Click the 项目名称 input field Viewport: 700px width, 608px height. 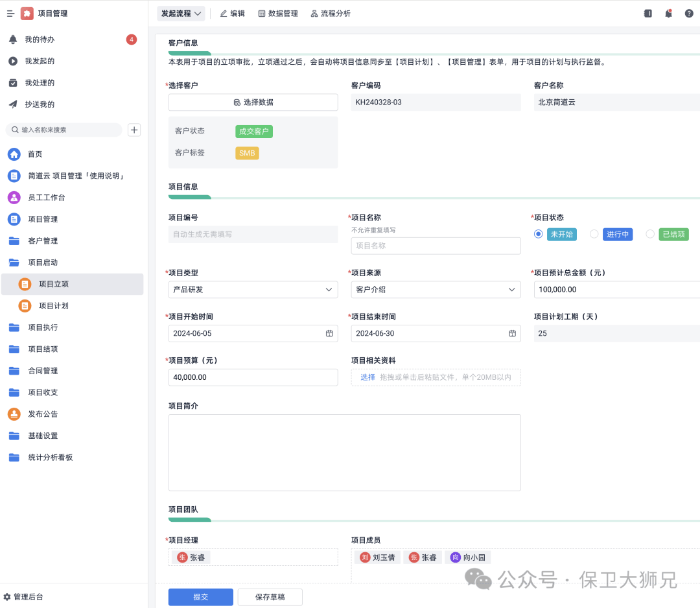[x=436, y=246]
